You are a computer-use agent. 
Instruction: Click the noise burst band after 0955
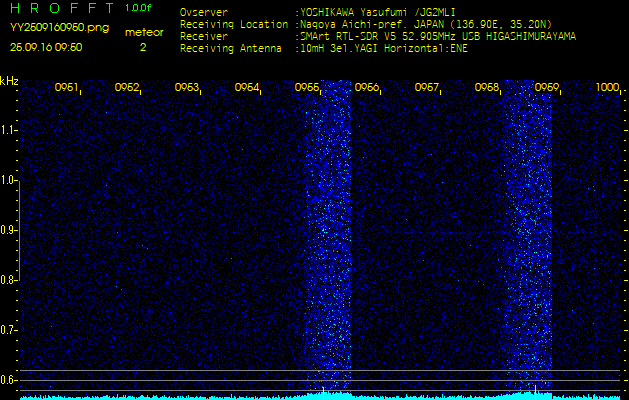(x=328, y=235)
